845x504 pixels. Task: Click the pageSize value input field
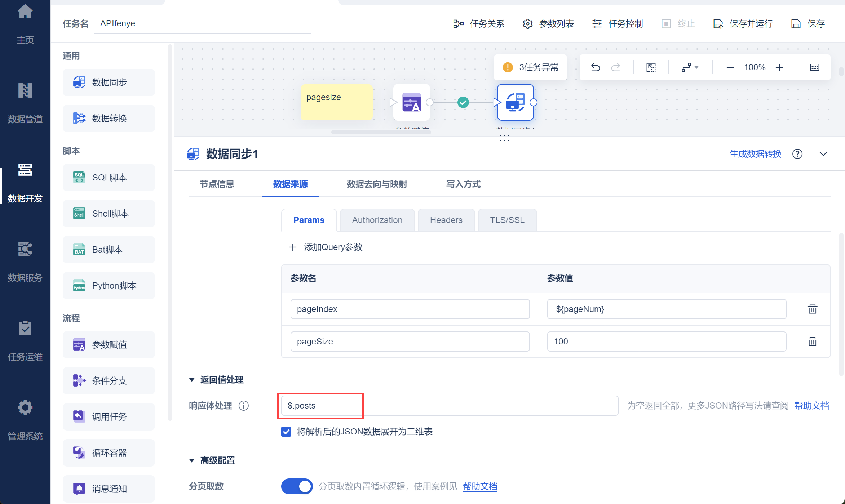coord(666,342)
